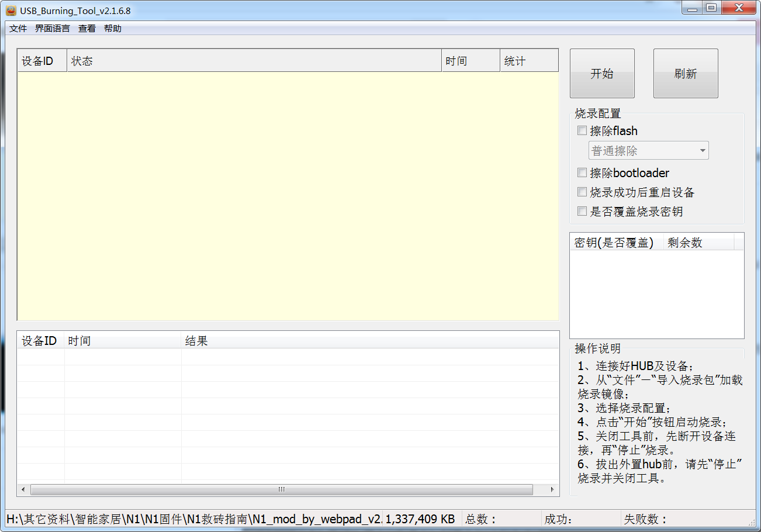This screenshot has height=532, width=761.
Task: Click the 烧录配置 group label
Action: pos(598,113)
